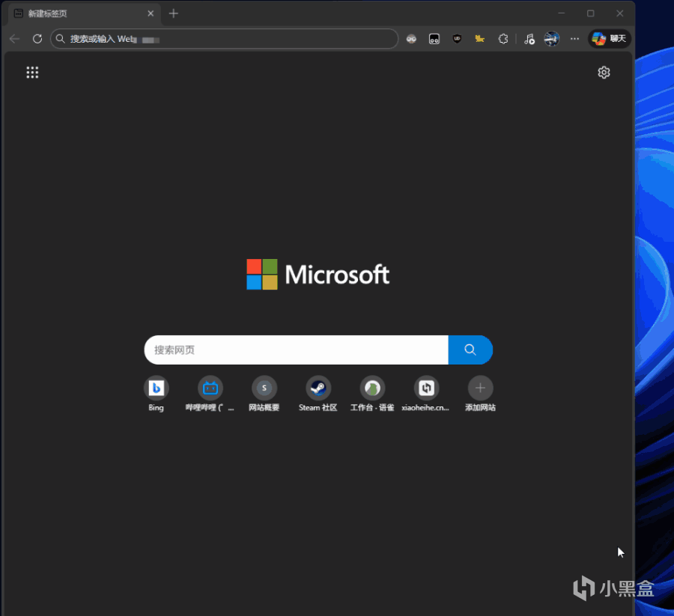Select the 新建标签页 tab

[75, 13]
